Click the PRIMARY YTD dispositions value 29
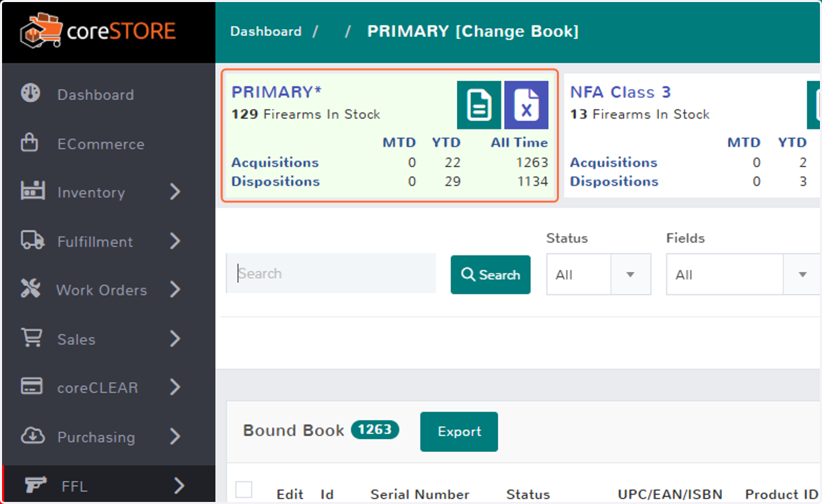Image resolution: width=822 pixels, height=504 pixels. pyautogui.click(x=451, y=181)
